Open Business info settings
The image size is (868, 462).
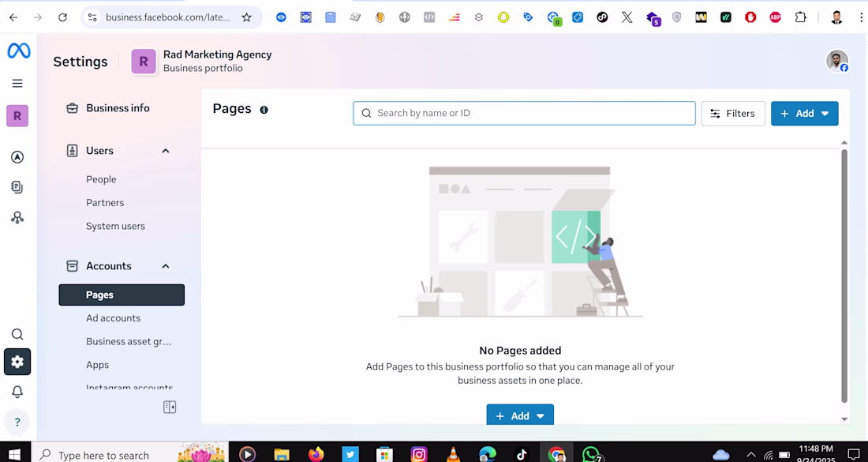(x=118, y=108)
